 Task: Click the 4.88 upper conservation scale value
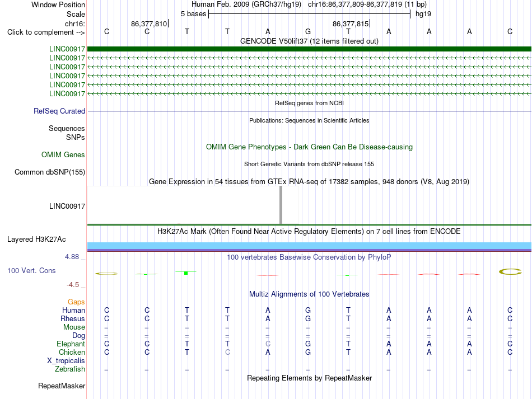[x=72, y=257]
